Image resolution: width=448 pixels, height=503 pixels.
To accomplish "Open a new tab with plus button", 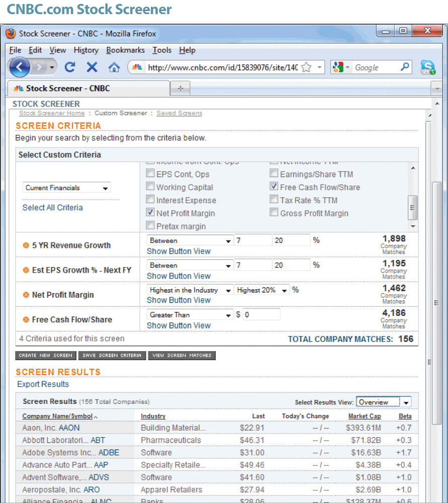I will pos(181,89).
